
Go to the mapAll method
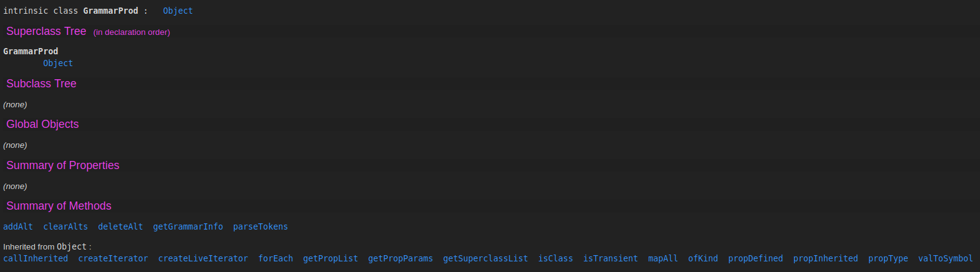tap(663, 258)
